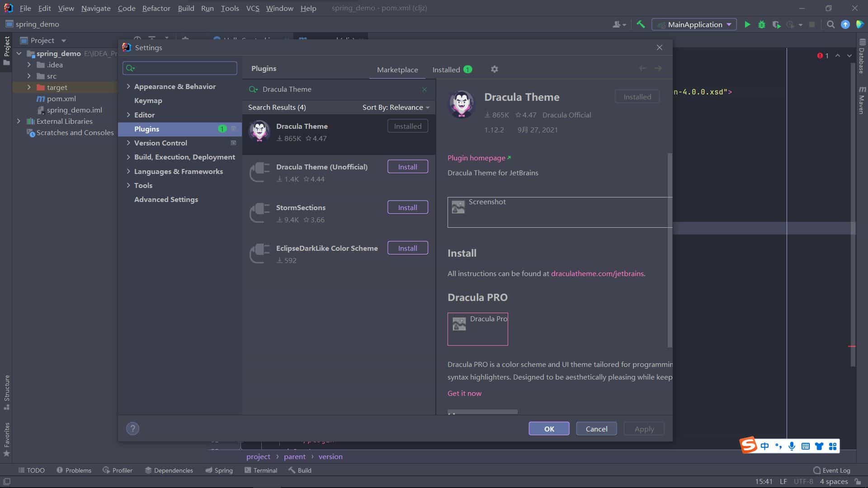This screenshot has width=868, height=488.
Task: Click the plugin description vertical scrollbar
Action: tap(670, 250)
